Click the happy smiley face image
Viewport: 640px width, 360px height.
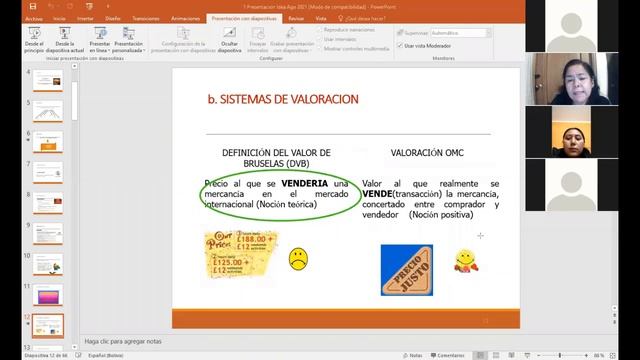pyautogui.click(x=466, y=261)
